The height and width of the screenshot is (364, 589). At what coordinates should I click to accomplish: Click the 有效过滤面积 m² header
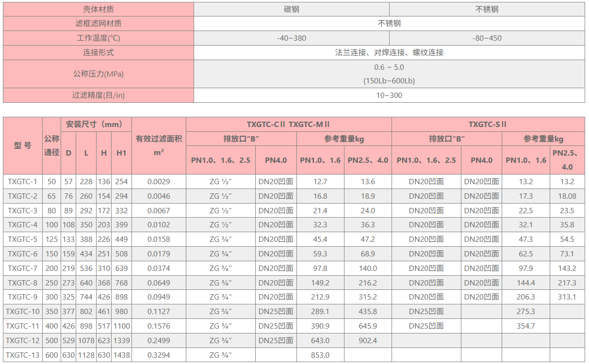[159, 145]
